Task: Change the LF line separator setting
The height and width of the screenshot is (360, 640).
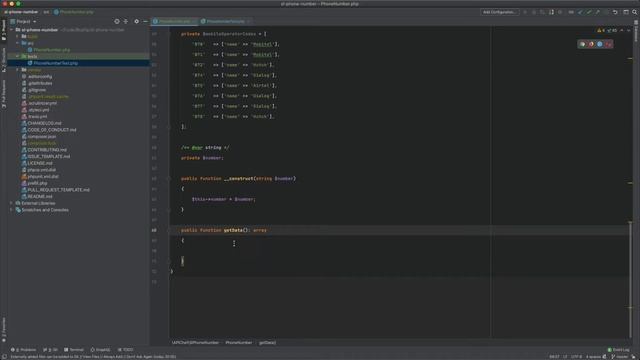Action: pos(565,357)
